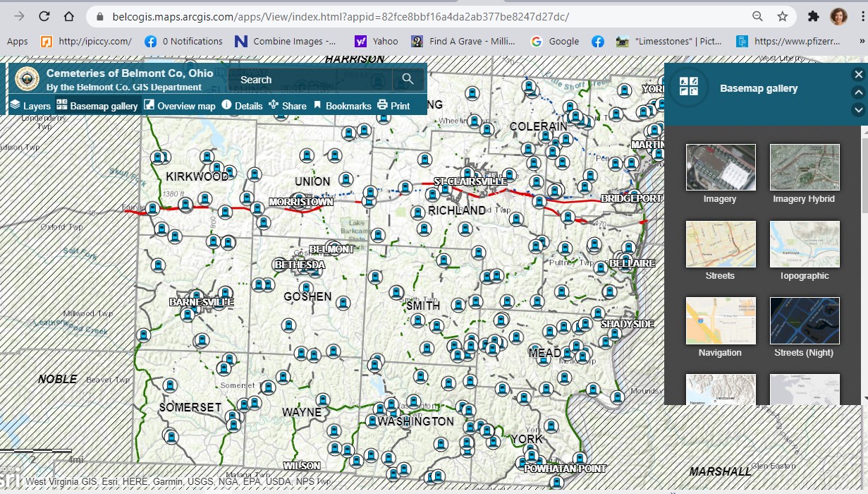Choose the Streets (Night) basemap
868x494 pixels.
pyautogui.click(x=804, y=321)
